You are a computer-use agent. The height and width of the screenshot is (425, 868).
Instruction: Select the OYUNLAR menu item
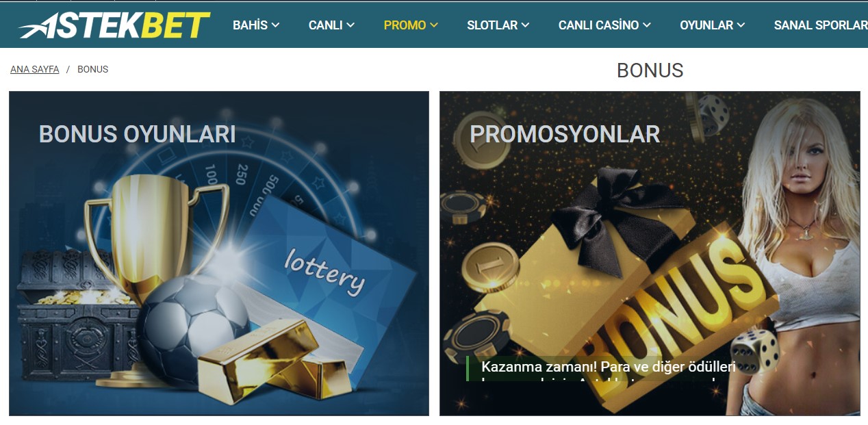[706, 25]
